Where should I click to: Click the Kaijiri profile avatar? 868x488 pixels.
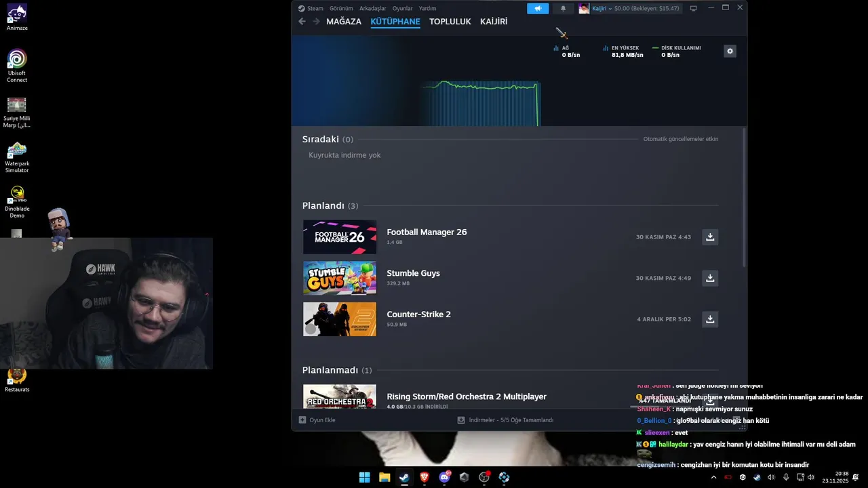(x=584, y=8)
